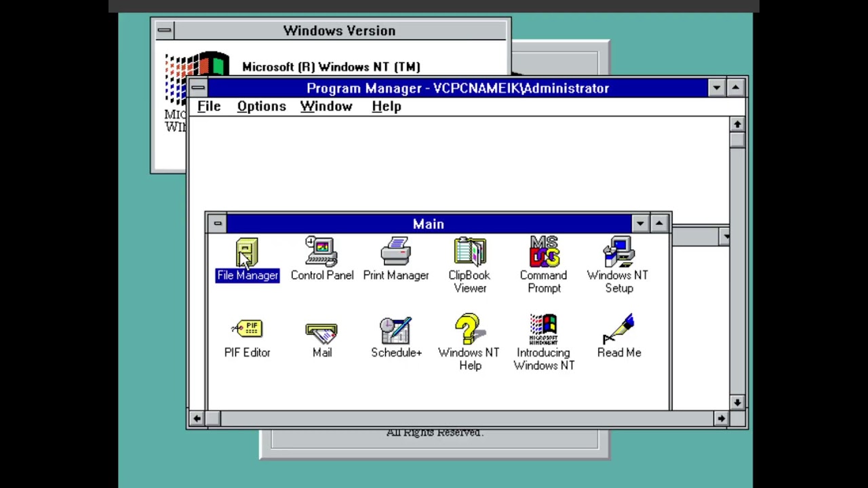
Task: Select the Introducing Windows NT icon
Action: click(544, 342)
